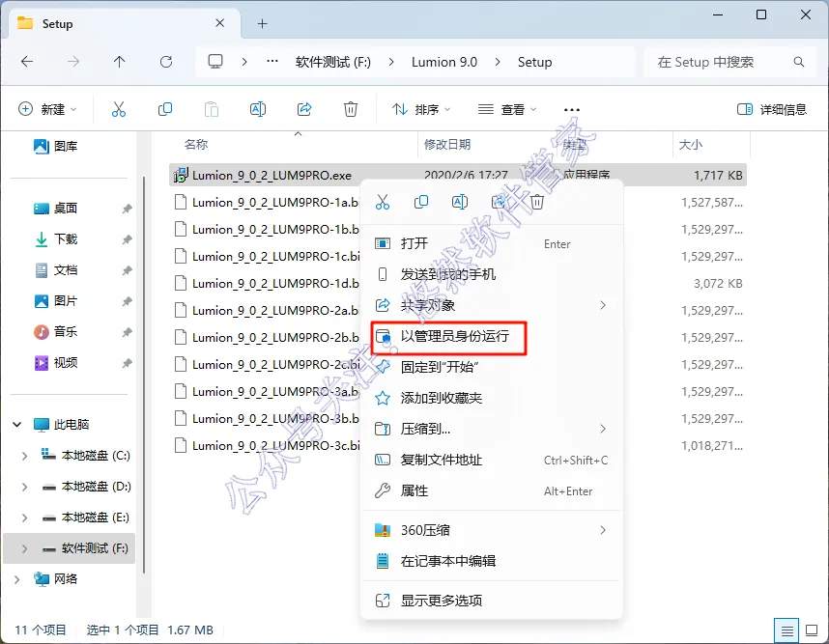Viewport: 829px width, 644px height.
Task: Choose 固定到"开始" menu entry
Action: [491, 367]
